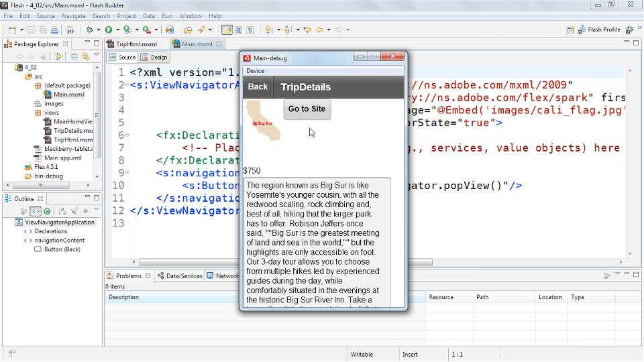This screenshot has height=362, width=644.
Task: Open the Source menu
Action: tap(46, 16)
